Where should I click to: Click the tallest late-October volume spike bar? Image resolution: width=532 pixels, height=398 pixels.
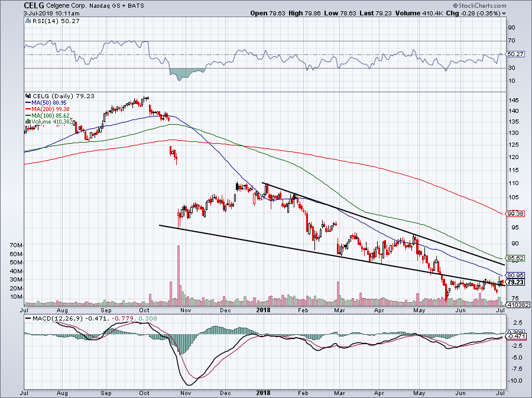pos(179,275)
